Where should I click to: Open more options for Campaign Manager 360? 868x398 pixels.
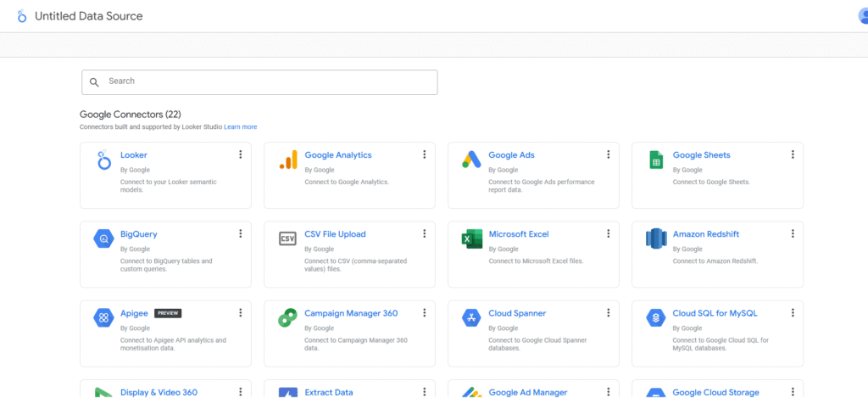[424, 312]
